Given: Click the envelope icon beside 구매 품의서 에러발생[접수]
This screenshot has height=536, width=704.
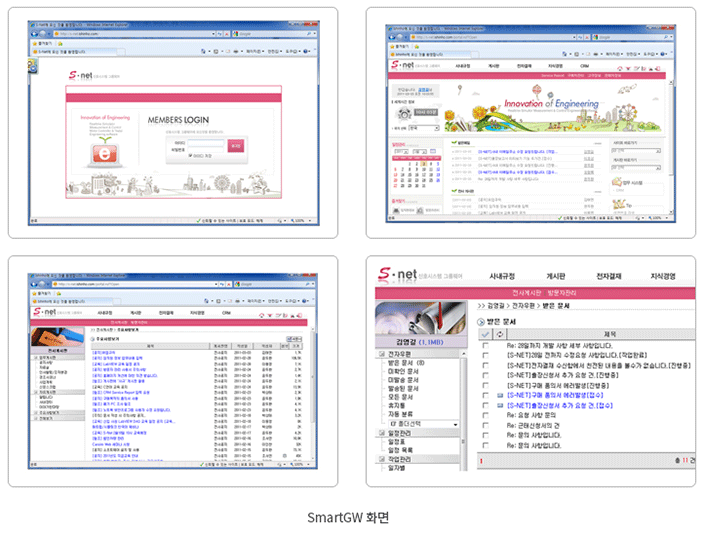Looking at the screenshot, I should (x=500, y=396).
